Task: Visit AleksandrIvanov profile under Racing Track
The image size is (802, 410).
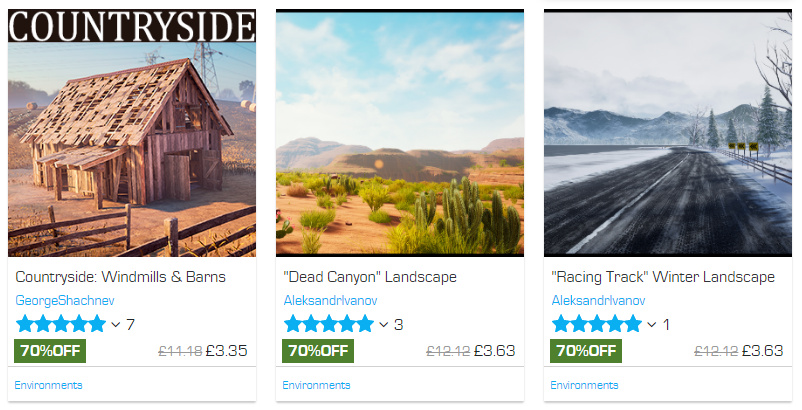Action: coord(598,301)
